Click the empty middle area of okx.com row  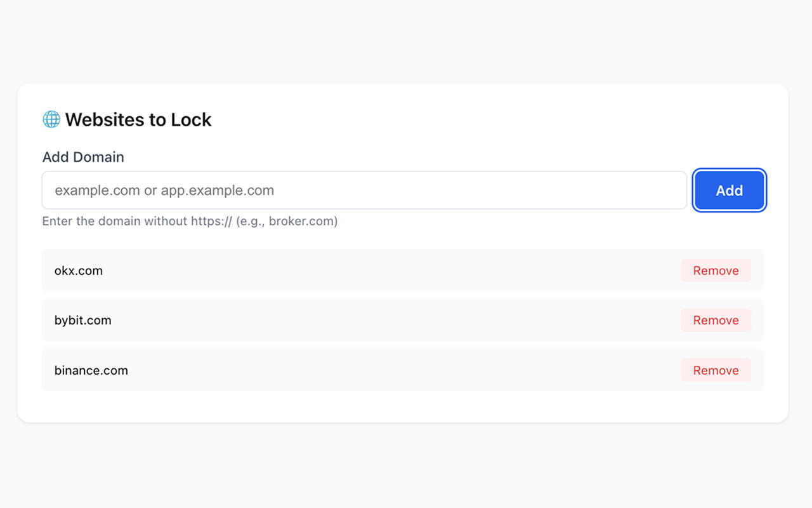381,271
